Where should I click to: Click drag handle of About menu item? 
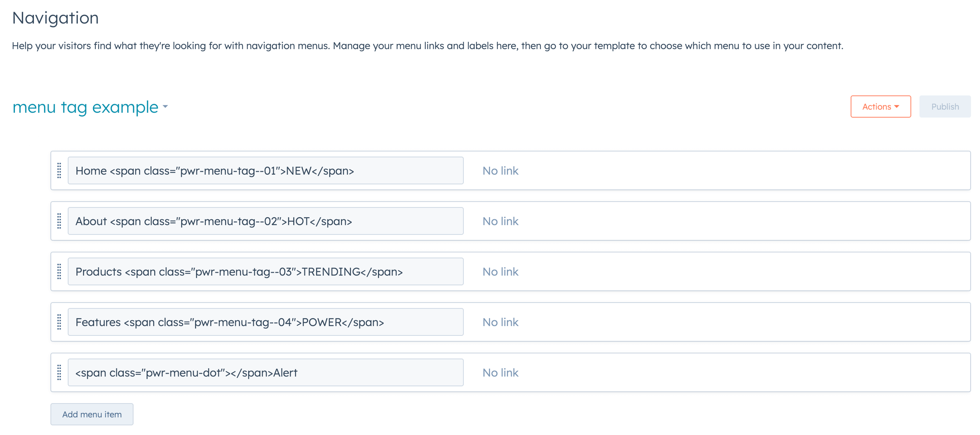[x=59, y=221]
